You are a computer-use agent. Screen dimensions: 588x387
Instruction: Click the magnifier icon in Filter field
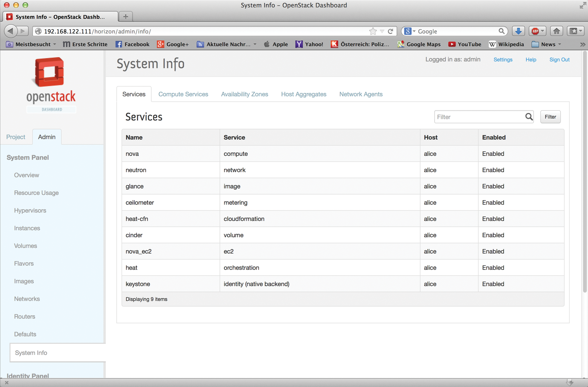click(529, 117)
